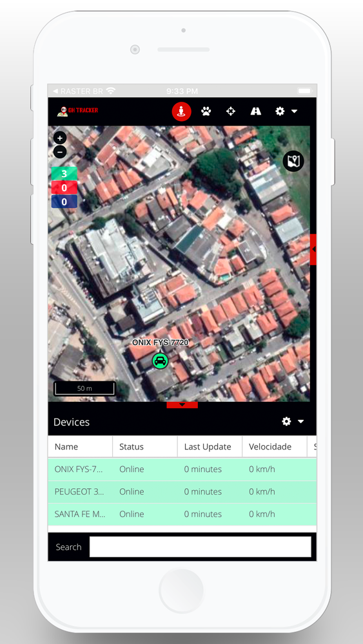
Task: Select the PEUGEOT device row
Action: (x=182, y=491)
